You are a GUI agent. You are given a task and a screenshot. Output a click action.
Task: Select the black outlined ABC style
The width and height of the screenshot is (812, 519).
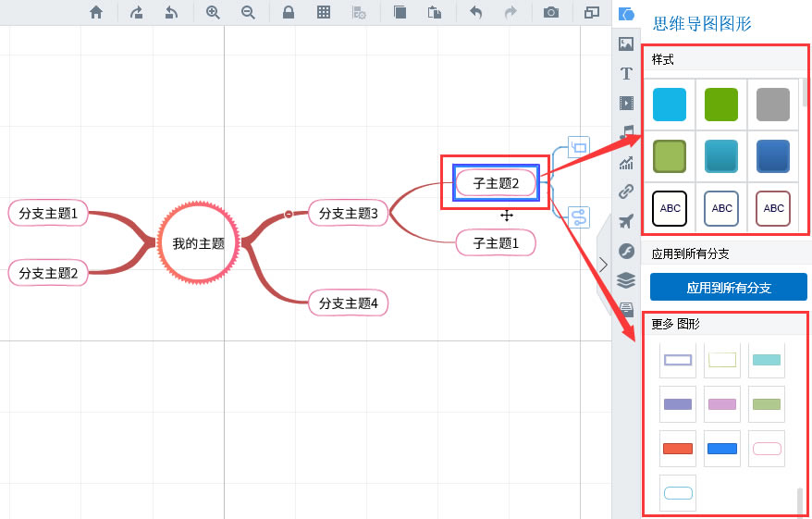coord(670,208)
